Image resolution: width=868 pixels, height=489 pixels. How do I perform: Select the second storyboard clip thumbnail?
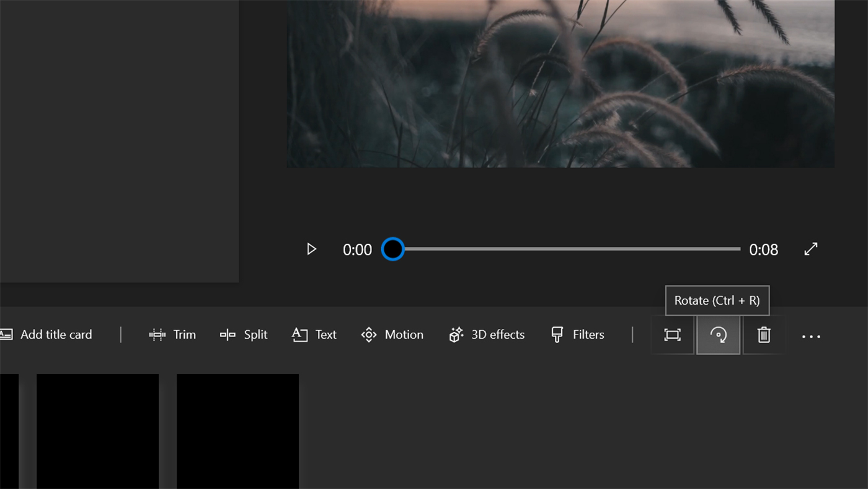click(x=237, y=431)
